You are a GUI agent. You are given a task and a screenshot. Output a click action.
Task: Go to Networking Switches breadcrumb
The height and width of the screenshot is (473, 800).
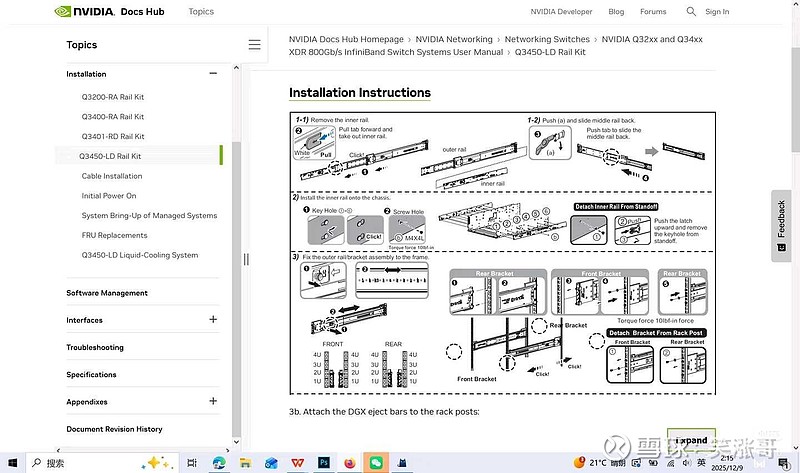[547, 39]
